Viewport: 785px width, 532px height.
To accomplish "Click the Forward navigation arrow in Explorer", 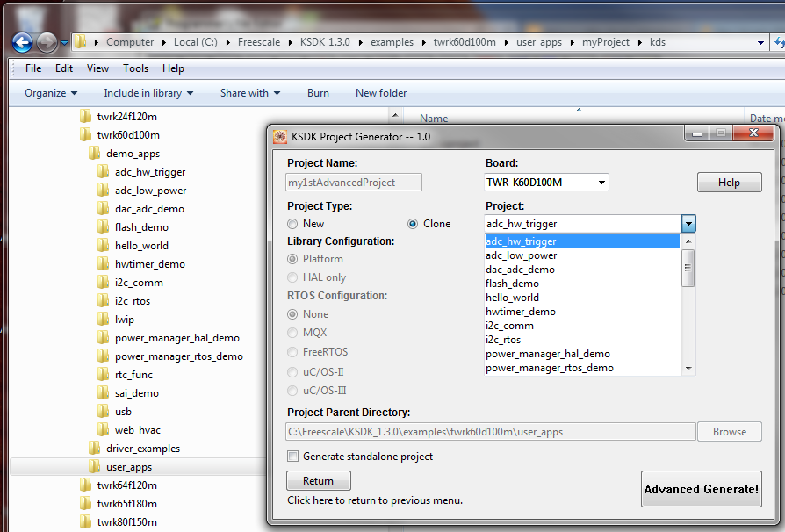I will (x=47, y=42).
